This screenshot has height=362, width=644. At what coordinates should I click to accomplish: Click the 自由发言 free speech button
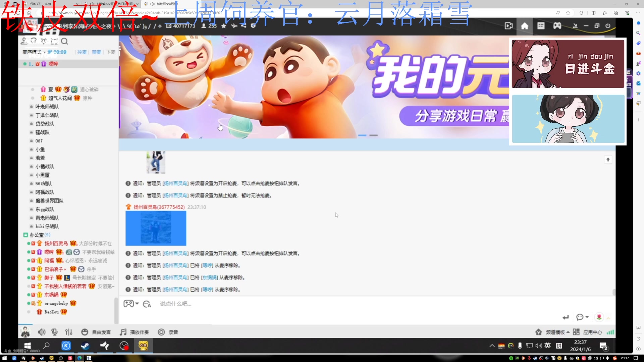click(96, 332)
